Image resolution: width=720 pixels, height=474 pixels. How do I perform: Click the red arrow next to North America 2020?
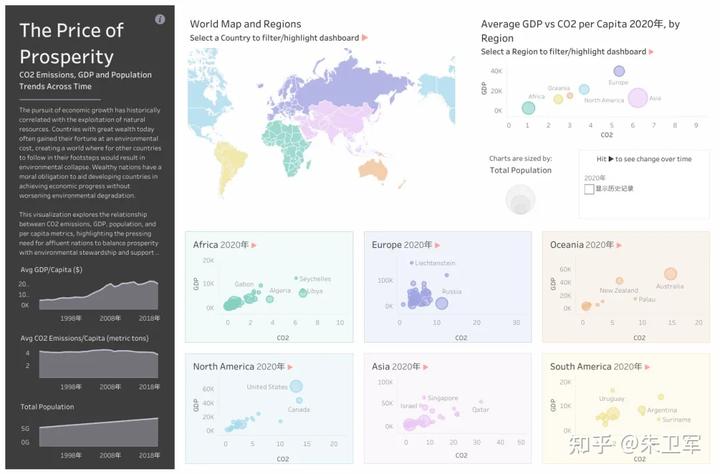(x=290, y=367)
